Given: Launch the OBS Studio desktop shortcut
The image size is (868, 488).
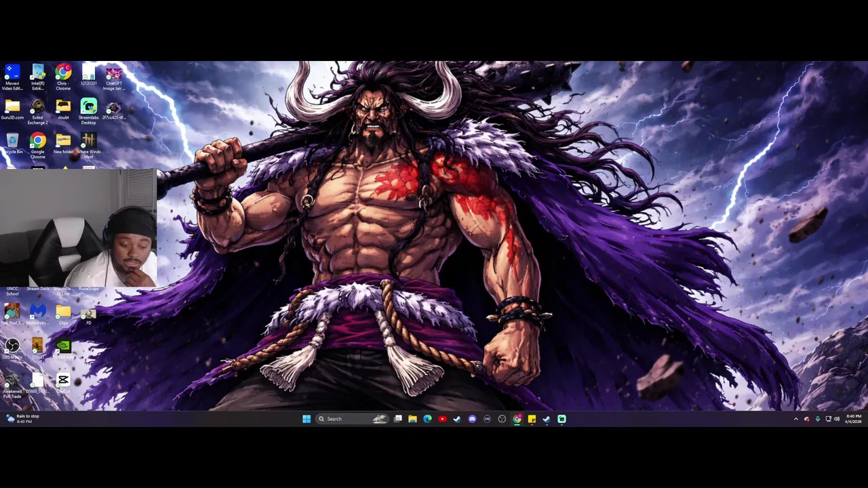Looking at the screenshot, I should click(x=12, y=348).
